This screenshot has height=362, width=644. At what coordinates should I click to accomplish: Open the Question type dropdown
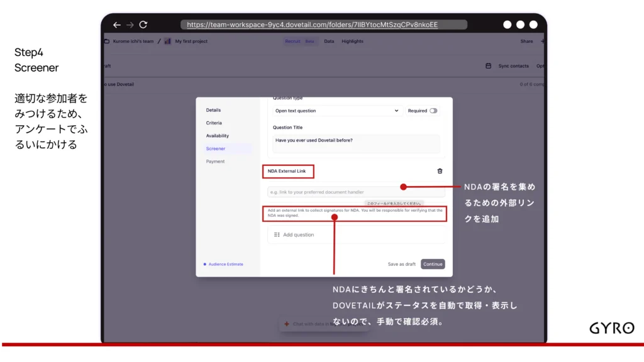[336, 111]
